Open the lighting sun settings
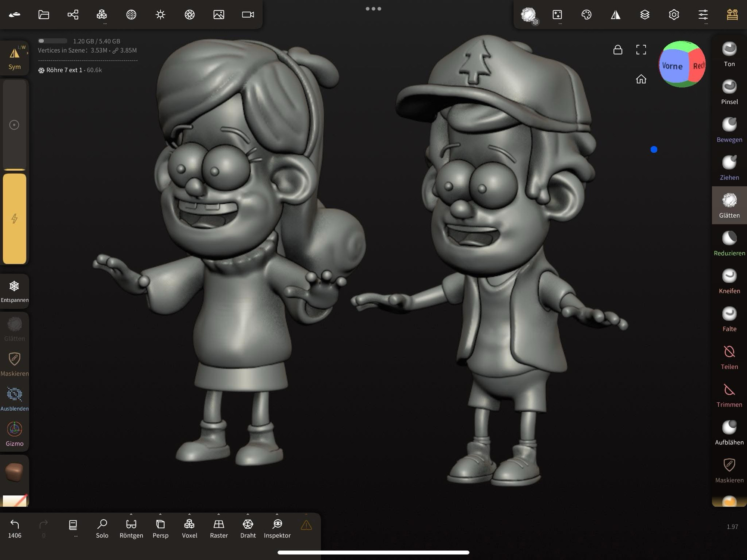Screen dimensions: 747x560 [x=160, y=15]
